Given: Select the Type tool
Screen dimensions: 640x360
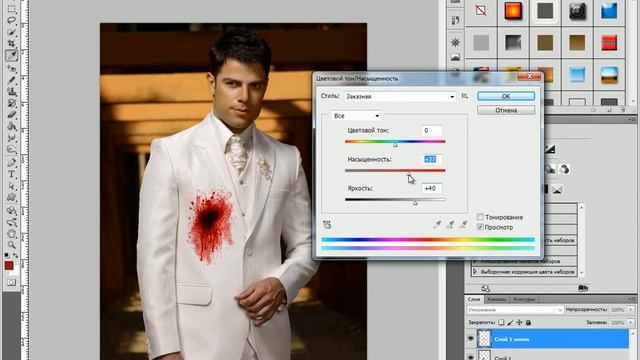Looking at the screenshot, I should click(x=11, y=174).
